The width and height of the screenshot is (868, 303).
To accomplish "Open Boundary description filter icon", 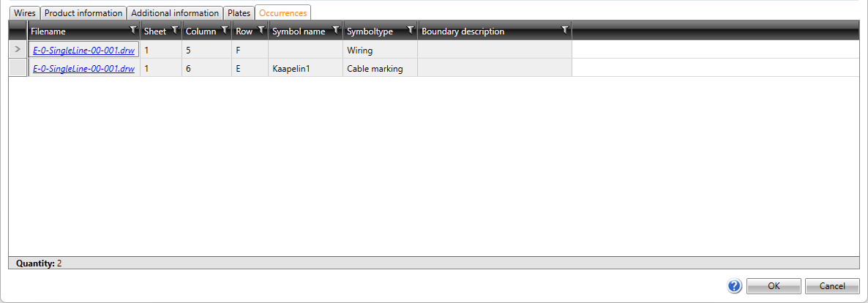I will tap(564, 31).
